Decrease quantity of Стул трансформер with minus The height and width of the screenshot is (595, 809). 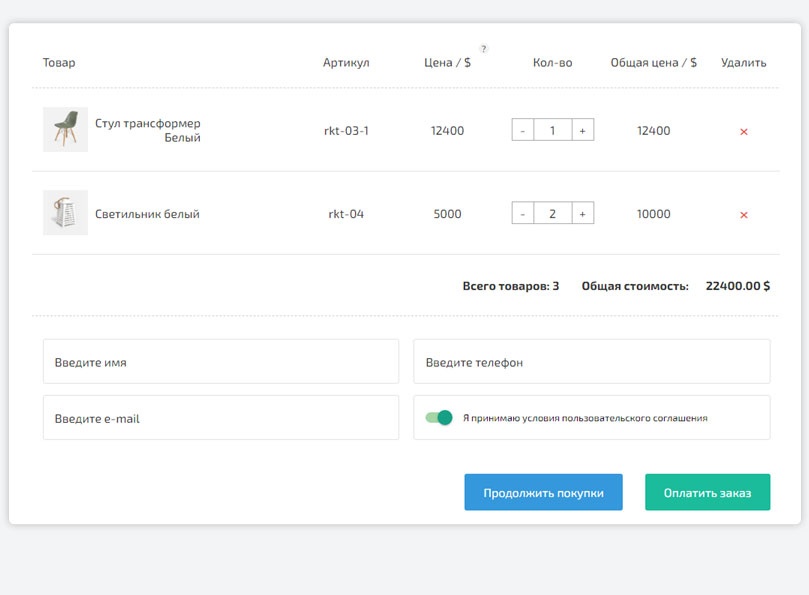523,130
